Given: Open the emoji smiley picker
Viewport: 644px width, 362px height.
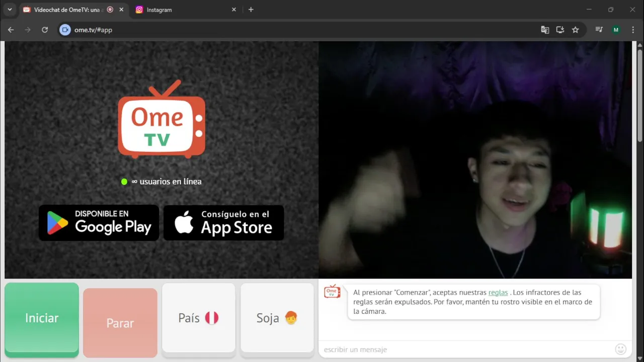Looking at the screenshot, I should pos(621,349).
